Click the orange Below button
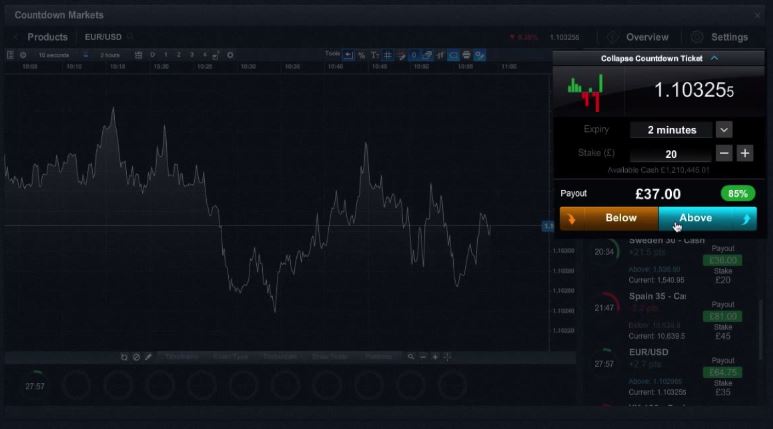The image size is (773, 429). point(615,218)
